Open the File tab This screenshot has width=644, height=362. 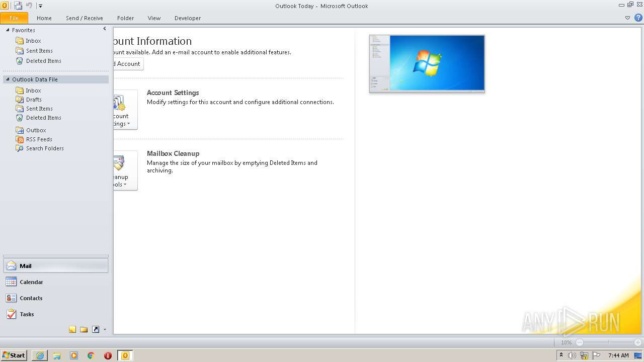[14, 18]
